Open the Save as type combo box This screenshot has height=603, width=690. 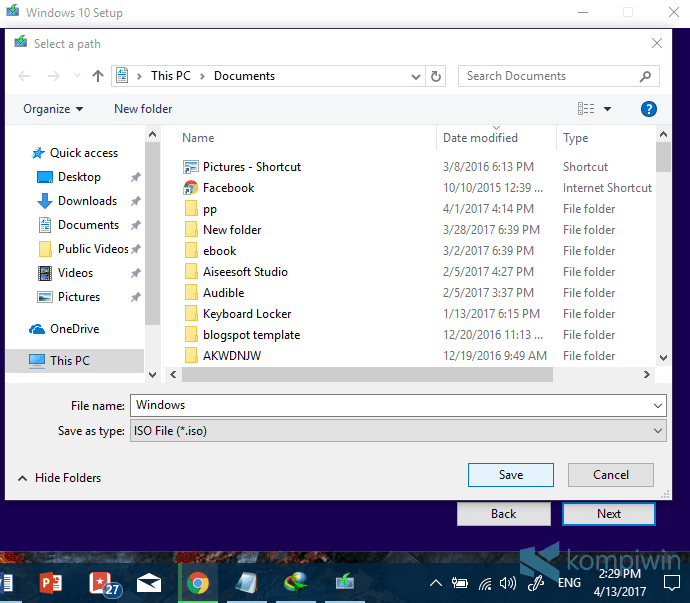pyautogui.click(x=398, y=431)
